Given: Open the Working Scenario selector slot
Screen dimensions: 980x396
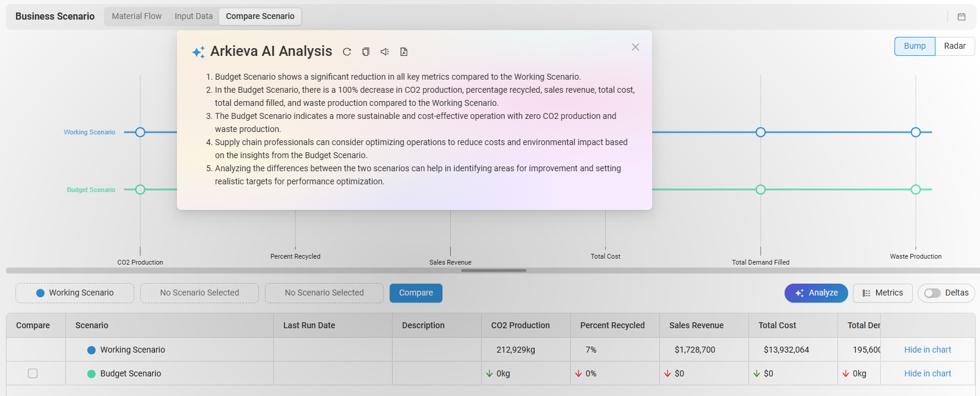Looking at the screenshot, I should pyautogui.click(x=75, y=293).
